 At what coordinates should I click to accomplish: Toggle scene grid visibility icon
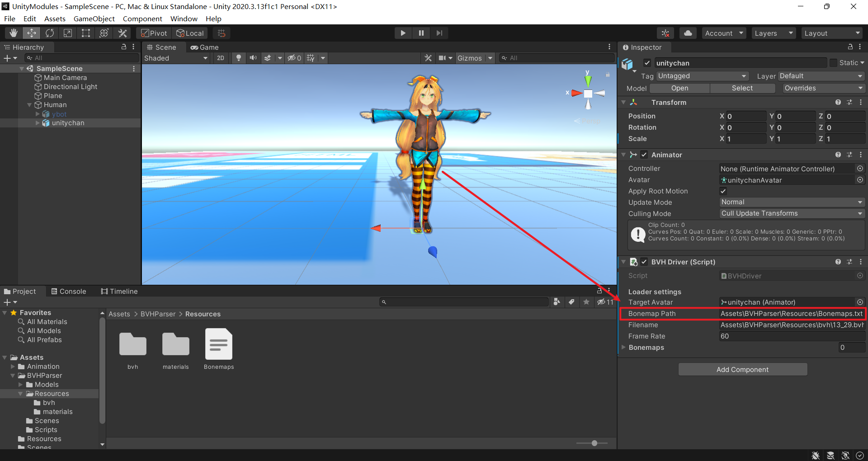point(311,58)
